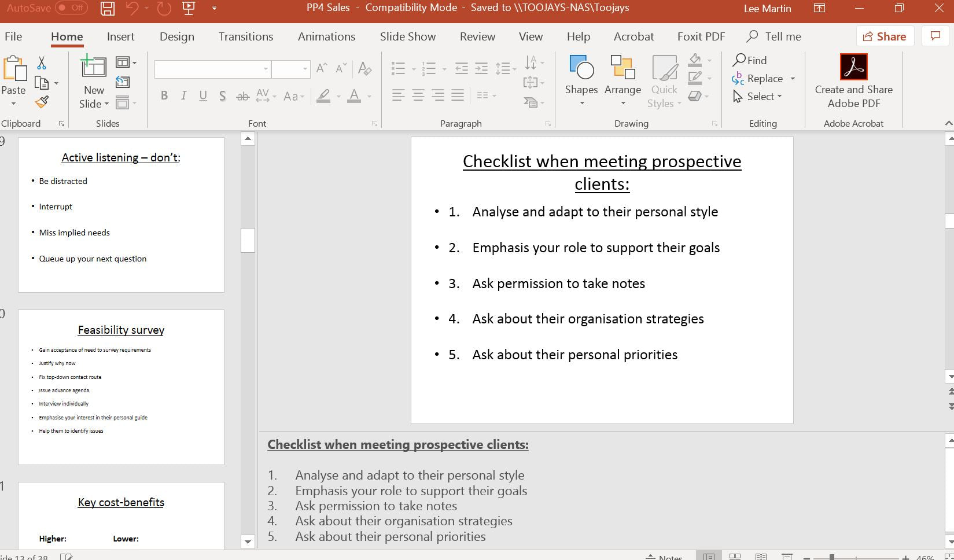Image resolution: width=954 pixels, height=560 pixels.
Task: Toggle AutoSave switch
Action: pos(71,8)
